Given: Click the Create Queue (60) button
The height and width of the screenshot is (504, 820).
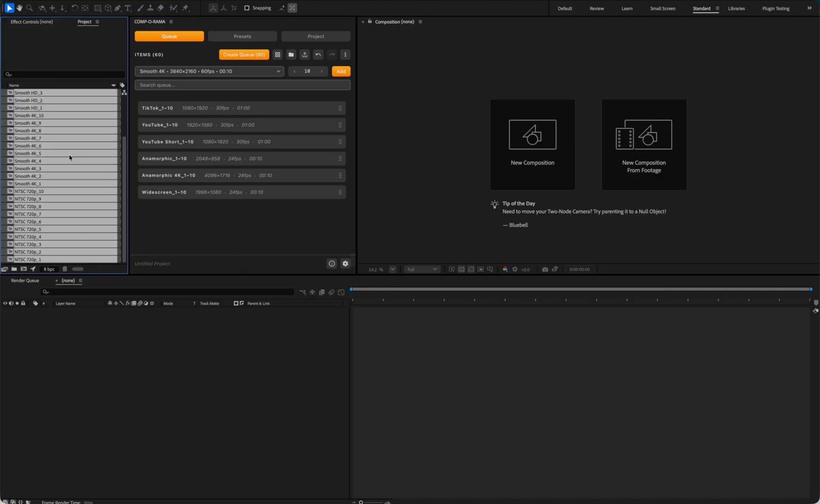Looking at the screenshot, I should pyautogui.click(x=244, y=55).
